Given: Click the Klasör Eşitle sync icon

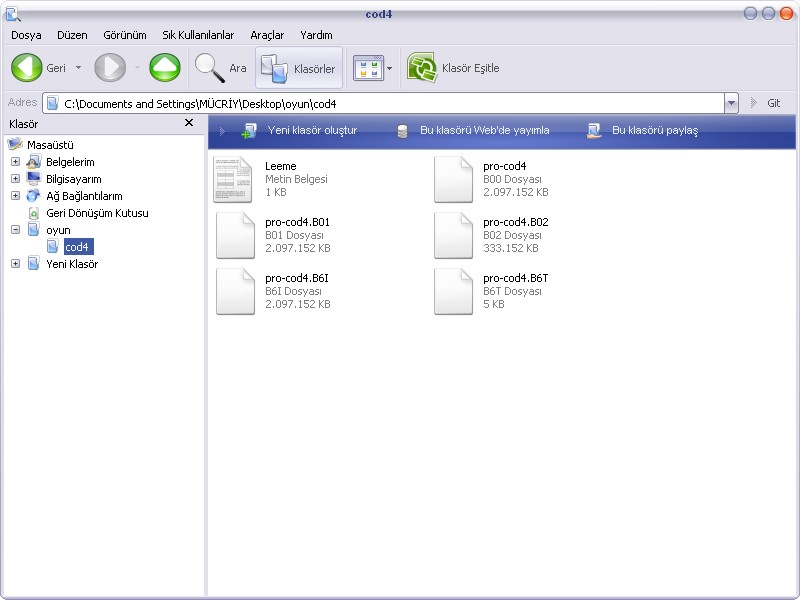Looking at the screenshot, I should pyautogui.click(x=423, y=68).
